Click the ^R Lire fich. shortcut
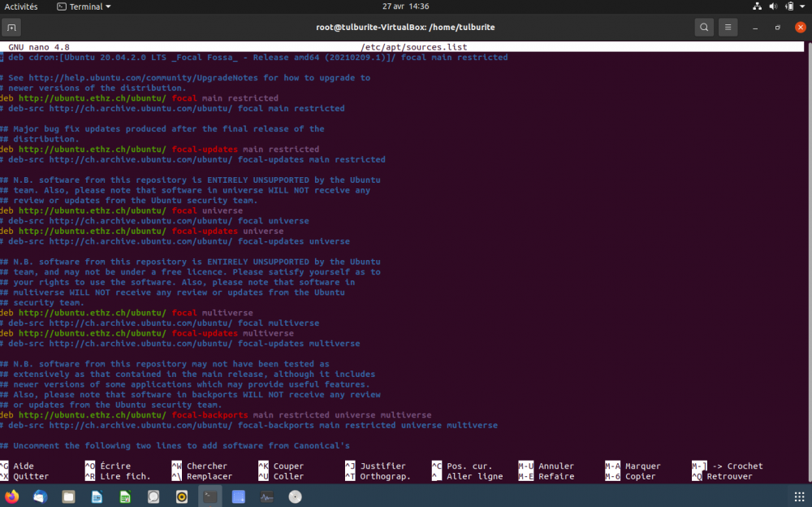Viewport: 812px width, 507px height. pyautogui.click(x=118, y=476)
